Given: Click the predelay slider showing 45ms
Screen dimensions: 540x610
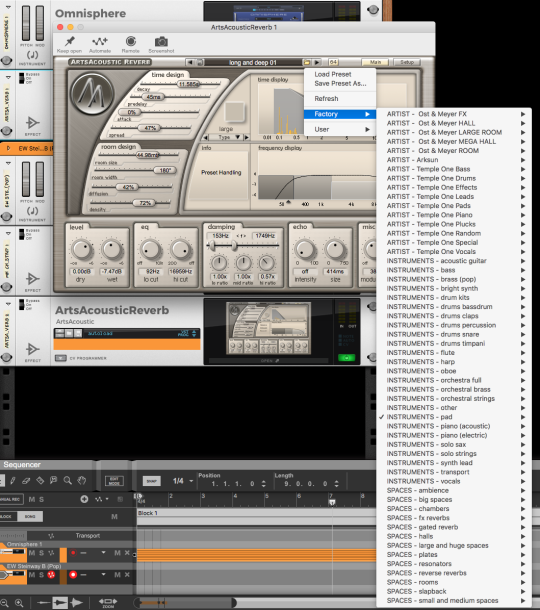Looking at the screenshot, I should (x=154, y=97).
